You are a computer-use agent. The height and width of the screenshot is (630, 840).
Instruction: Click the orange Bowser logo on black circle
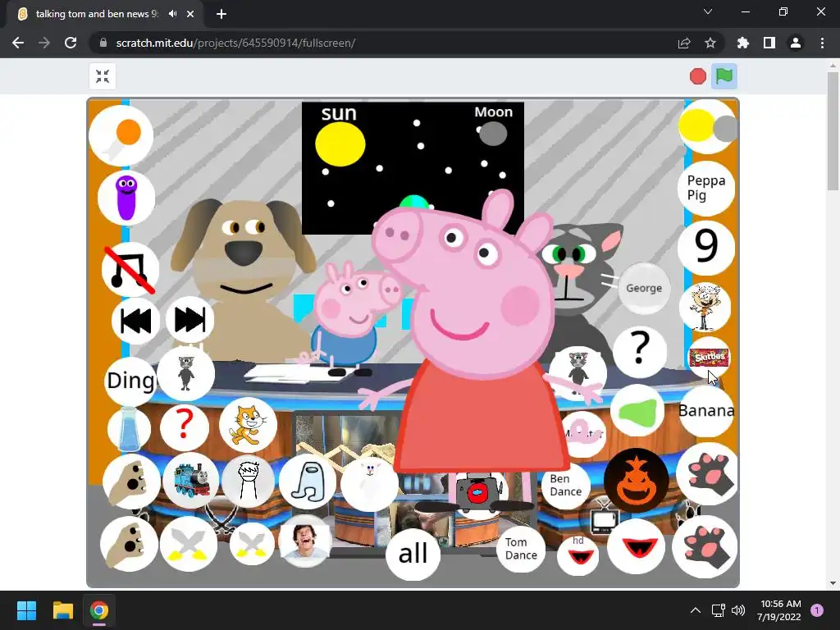[637, 481]
